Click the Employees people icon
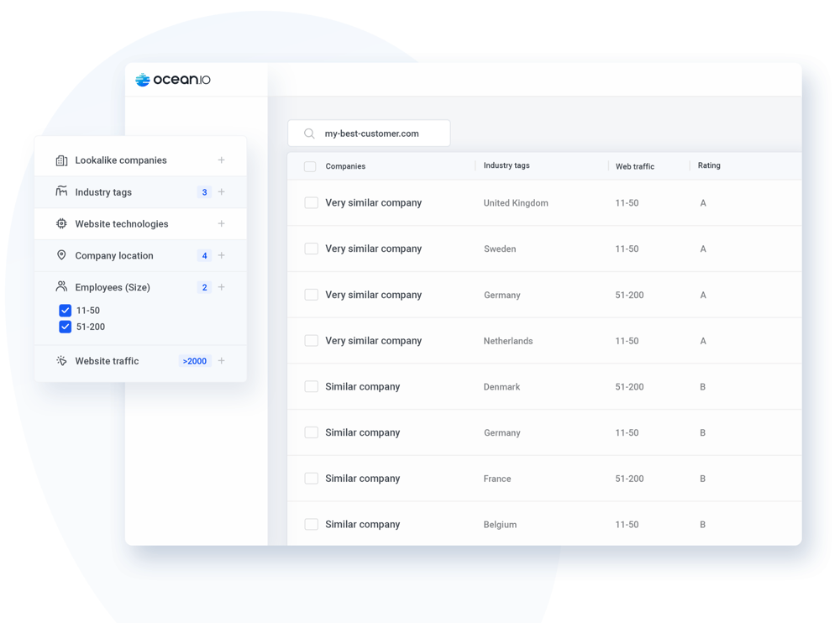Screen dimensions: 840x623 (61, 286)
